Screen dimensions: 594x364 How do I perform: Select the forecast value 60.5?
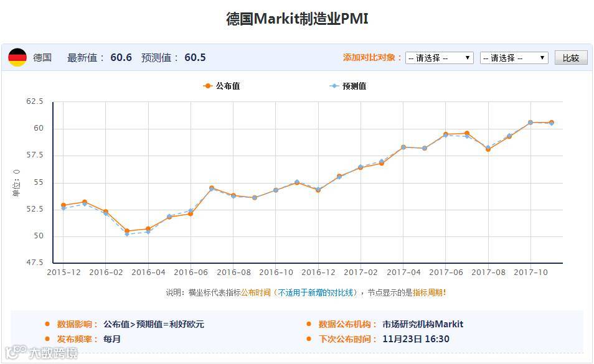(195, 57)
